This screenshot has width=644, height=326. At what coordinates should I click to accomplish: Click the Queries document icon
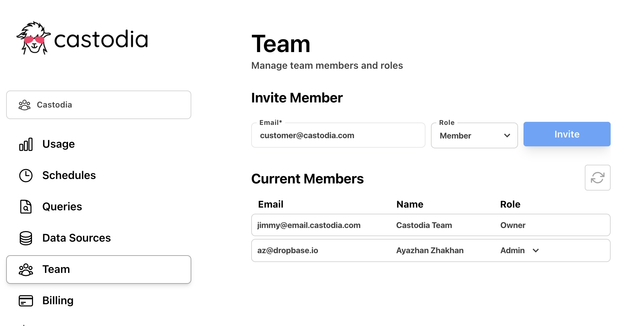point(26,207)
